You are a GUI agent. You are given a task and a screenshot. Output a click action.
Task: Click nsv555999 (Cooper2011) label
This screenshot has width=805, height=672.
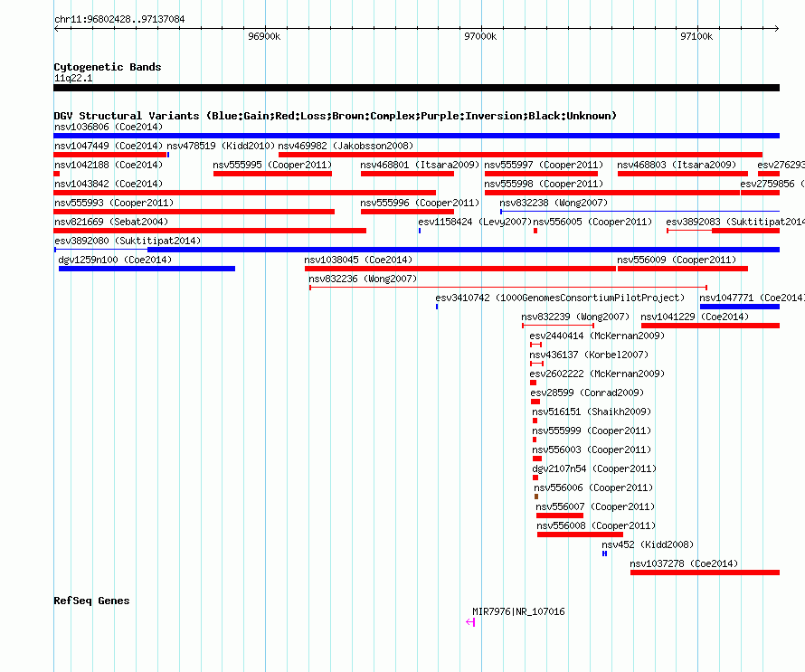click(x=592, y=431)
